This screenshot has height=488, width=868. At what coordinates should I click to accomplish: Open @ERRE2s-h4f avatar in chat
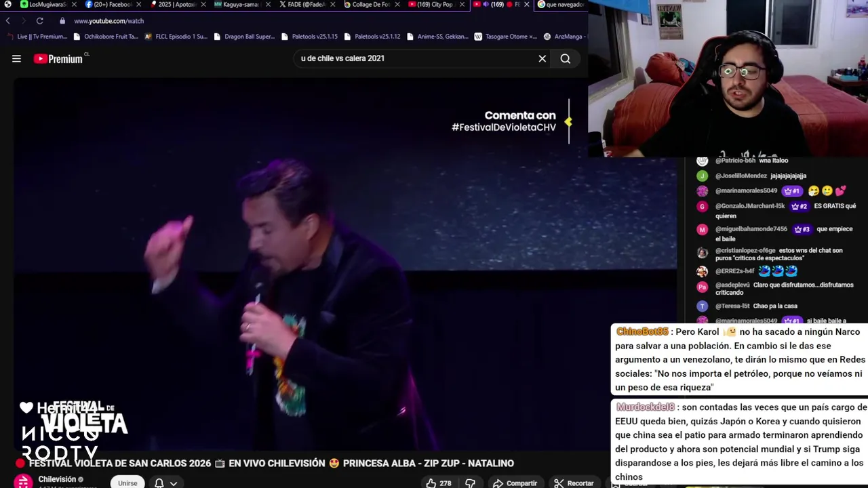click(x=703, y=271)
